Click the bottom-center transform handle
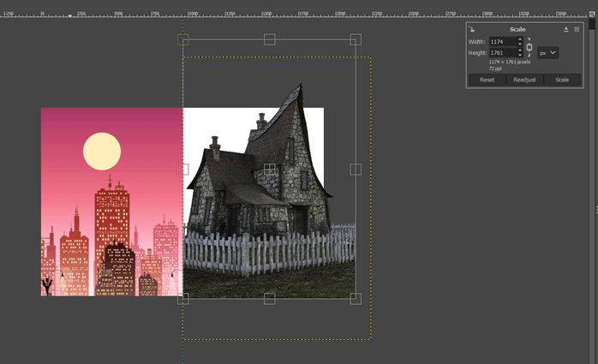598x364 pixels. 269,298
